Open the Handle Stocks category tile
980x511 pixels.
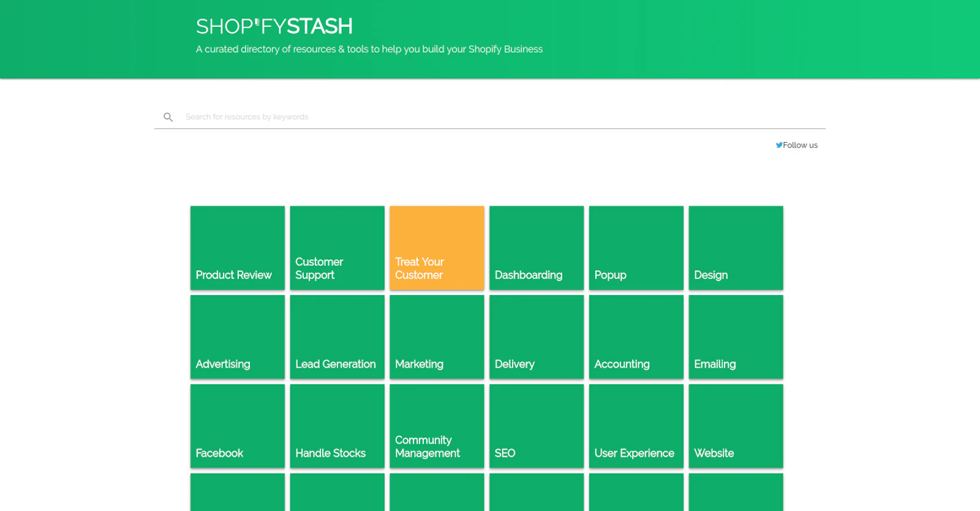[337, 426]
